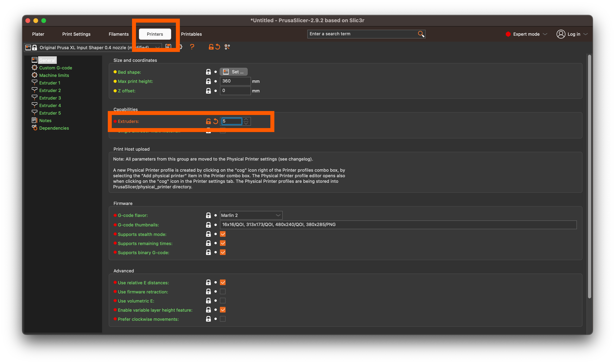Enable Prefer clockwise movements checkbox

pos(223,319)
